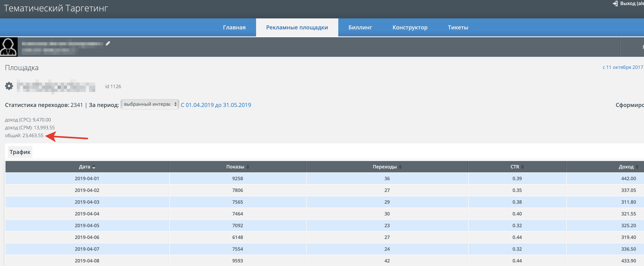
Task: Select the Трафик tab button
Action: [20, 152]
